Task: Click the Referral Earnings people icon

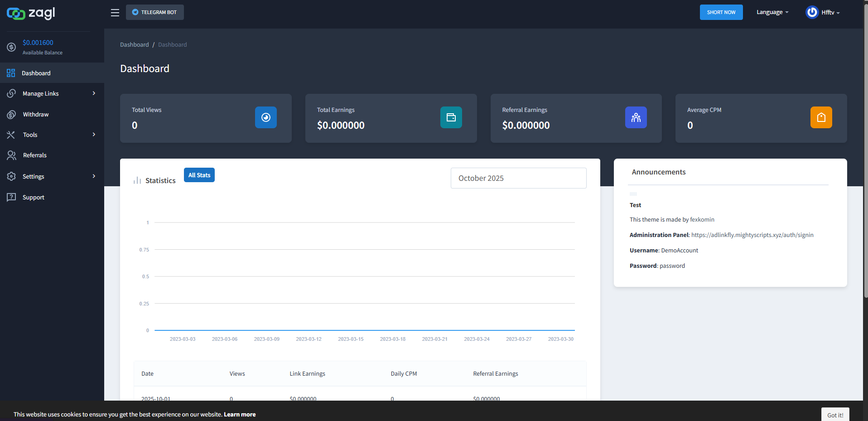Action: pyautogui.click(x=636, y=117)
